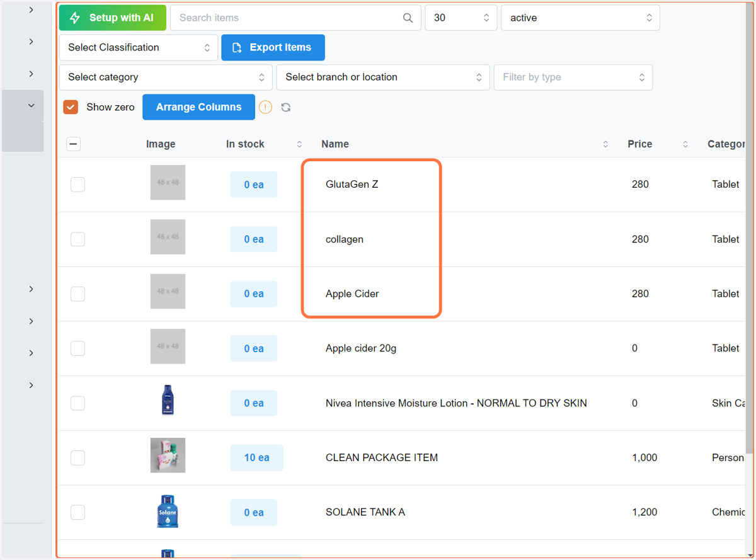The height and width of the screenshot is (560, 756).
Task: Click the orange info warning icon
Action: (265, 107)
